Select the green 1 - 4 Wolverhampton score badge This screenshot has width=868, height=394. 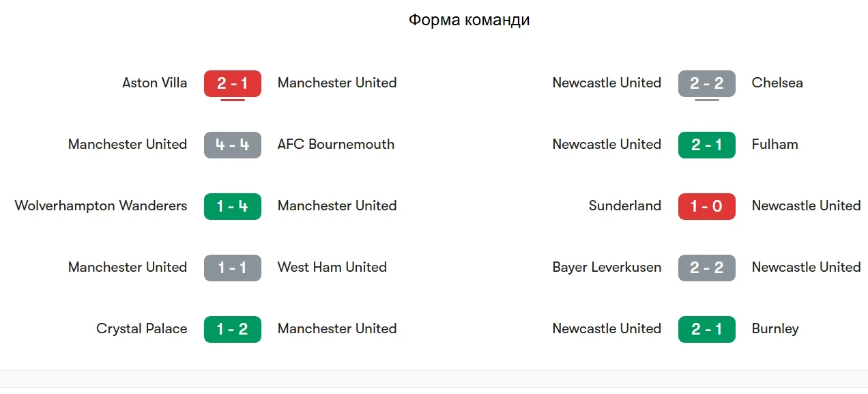pyautogui.click(x=232, y=206)
